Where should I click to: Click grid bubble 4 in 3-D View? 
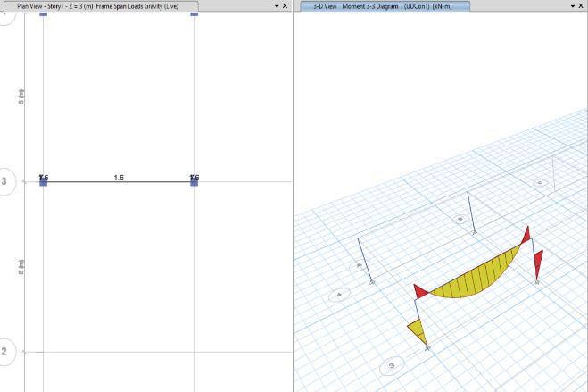(339, 295)
